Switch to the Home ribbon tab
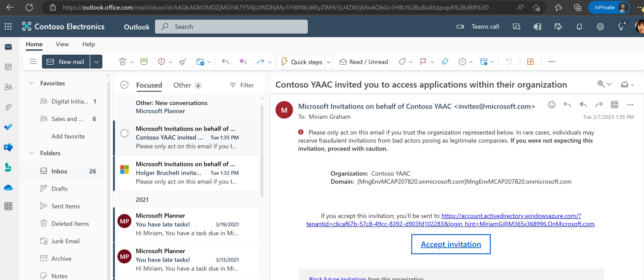644x280 pixels. point(34,44)
